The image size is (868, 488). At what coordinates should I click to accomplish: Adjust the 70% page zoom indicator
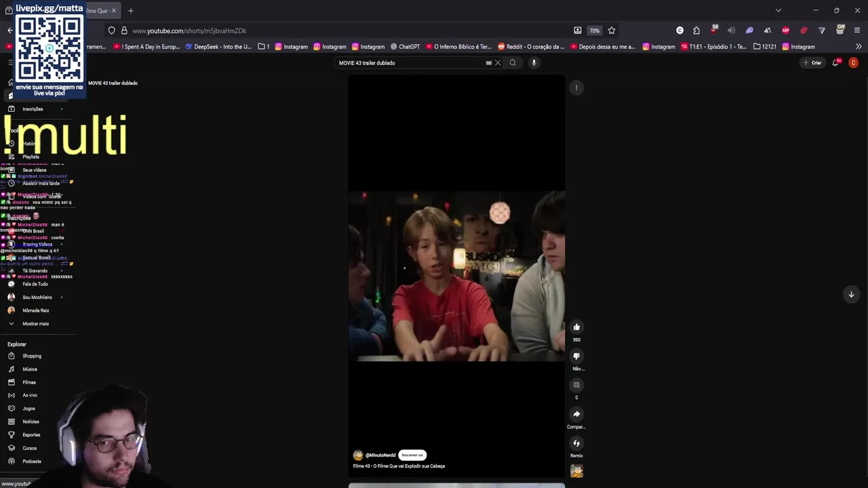[594, 30]
